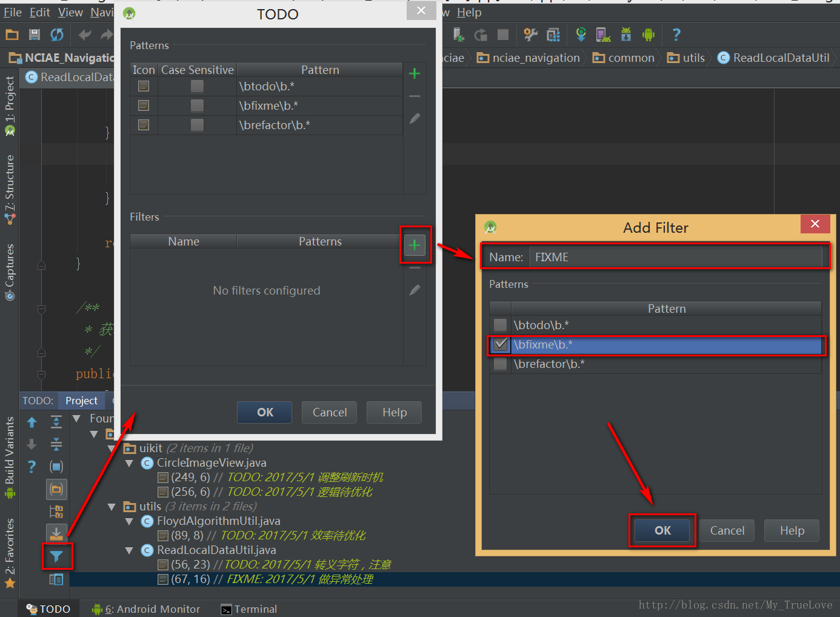Click the Previous TODO up arrow
Screen dimensions: 840x617
pyautogui.click(x=32, y=422)
